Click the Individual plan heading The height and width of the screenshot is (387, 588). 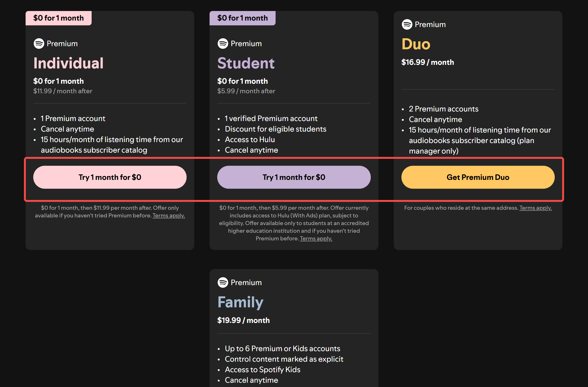click(x=68, y=63)
